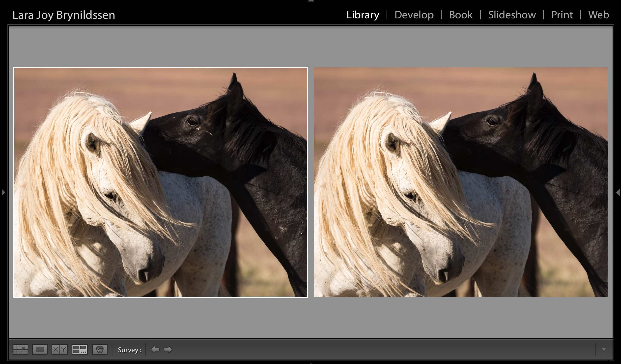
Task: Select the Grid view icon
Action: click(x=21, y=349)
